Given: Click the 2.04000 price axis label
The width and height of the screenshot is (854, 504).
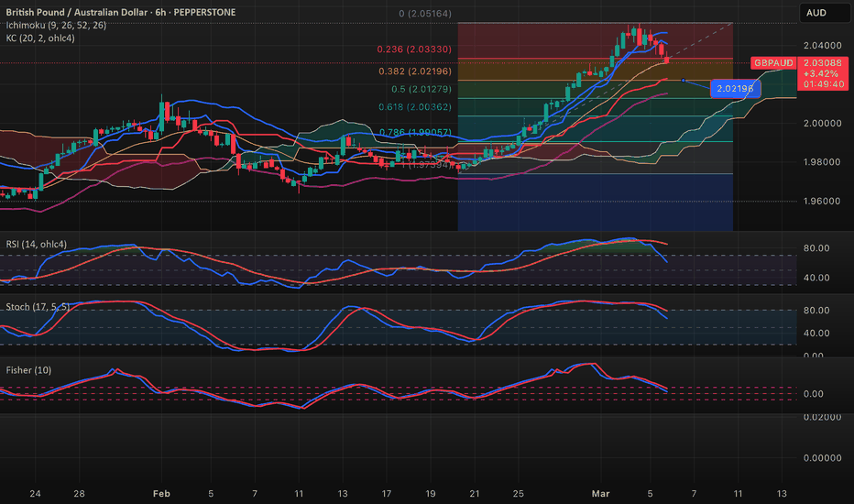Looking at the screenshot, I should [823, 46].
